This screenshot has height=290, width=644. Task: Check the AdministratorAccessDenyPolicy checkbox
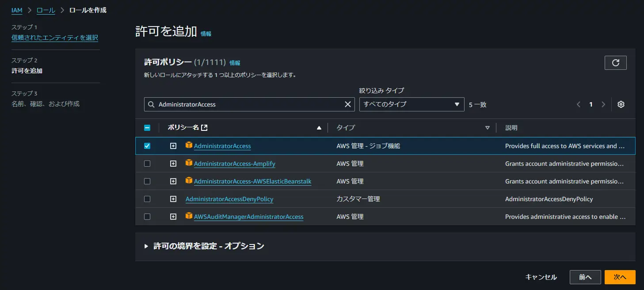[x=147, y=199]
